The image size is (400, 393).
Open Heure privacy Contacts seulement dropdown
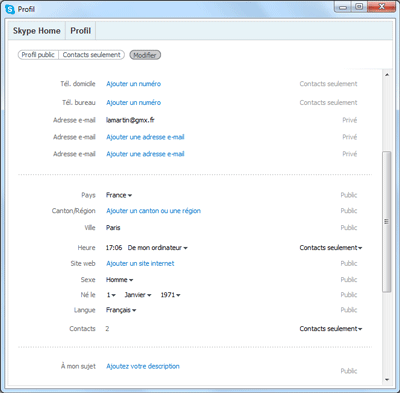(331, 248)
